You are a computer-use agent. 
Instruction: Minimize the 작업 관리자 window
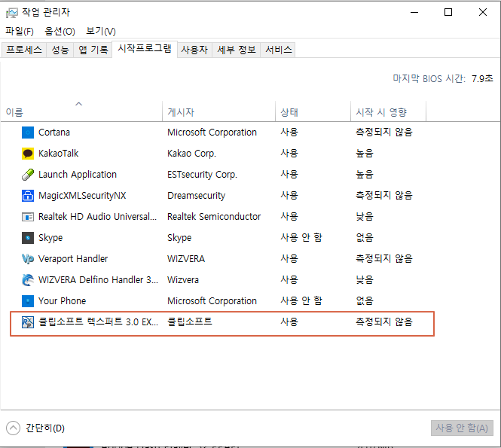414,13
